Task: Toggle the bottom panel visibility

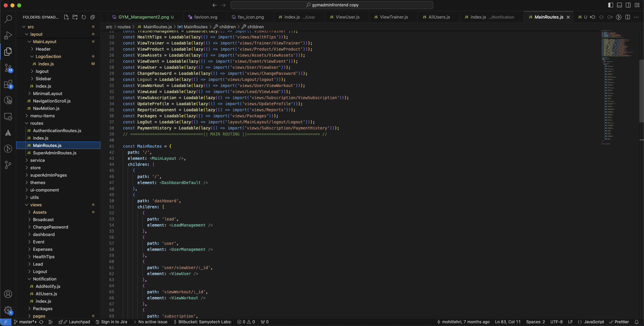Action: 619,5
